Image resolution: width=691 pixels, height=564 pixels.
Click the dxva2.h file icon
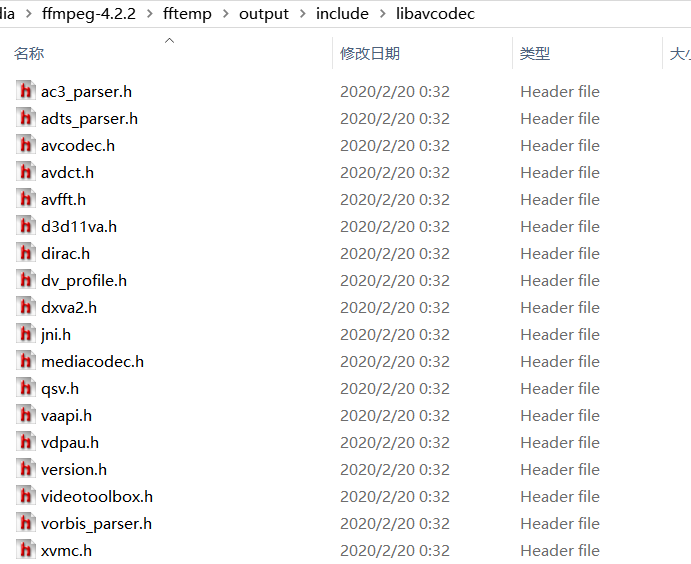(26, 307)
